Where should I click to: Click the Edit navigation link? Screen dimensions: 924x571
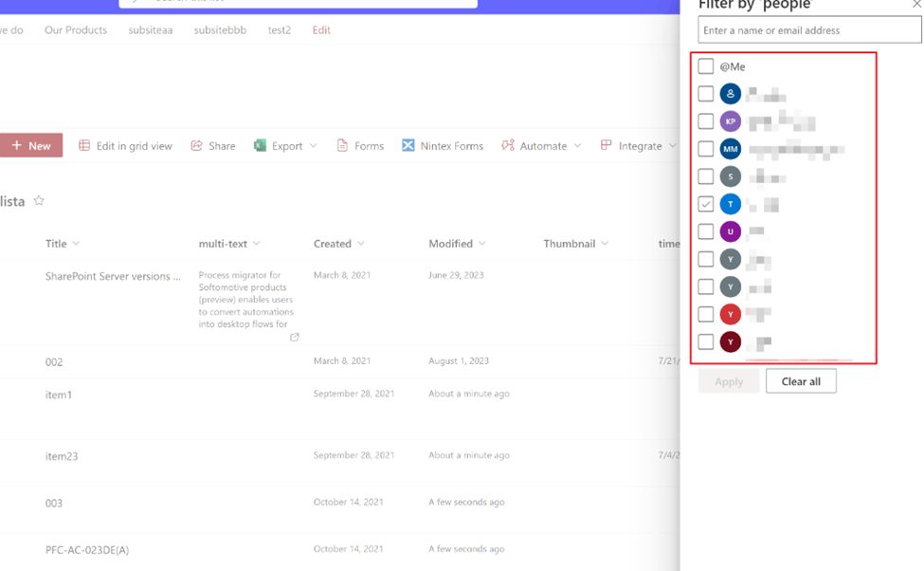click(321, 30)
